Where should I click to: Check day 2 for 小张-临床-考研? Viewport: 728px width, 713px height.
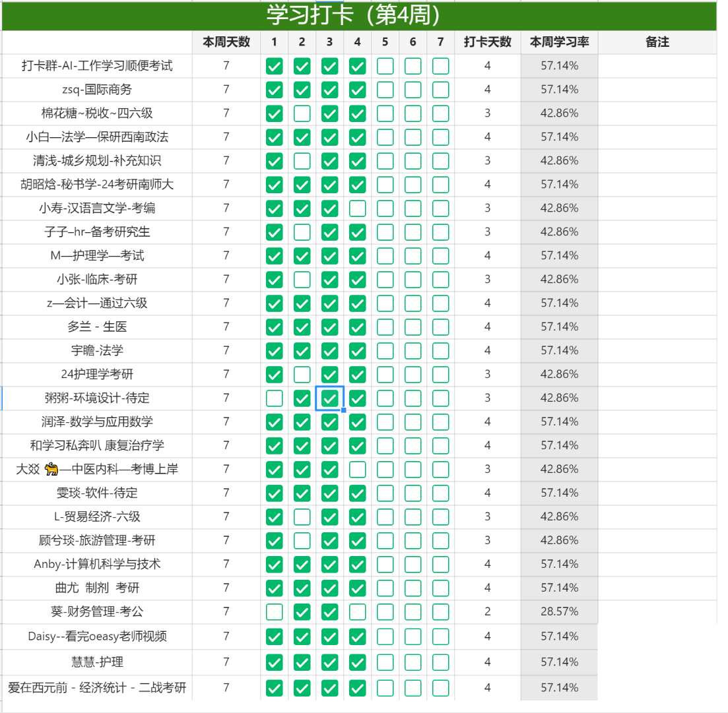(x=302, y=279)
